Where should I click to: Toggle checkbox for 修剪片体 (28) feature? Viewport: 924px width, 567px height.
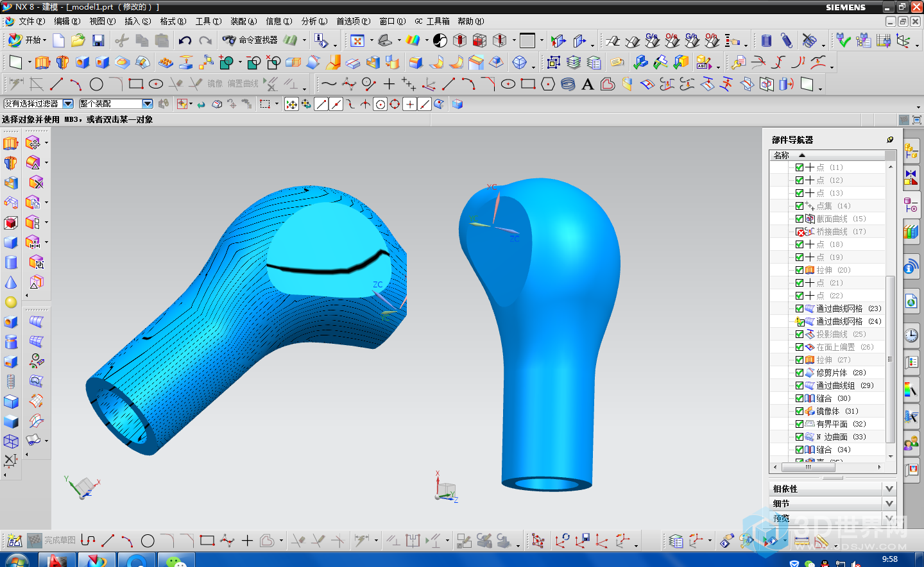[800, 373]
